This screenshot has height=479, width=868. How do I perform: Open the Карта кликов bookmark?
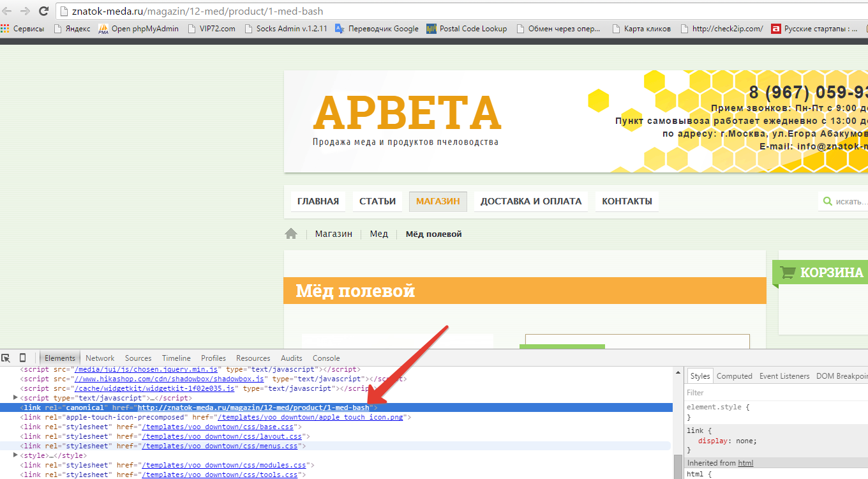(x=641, y=29)
